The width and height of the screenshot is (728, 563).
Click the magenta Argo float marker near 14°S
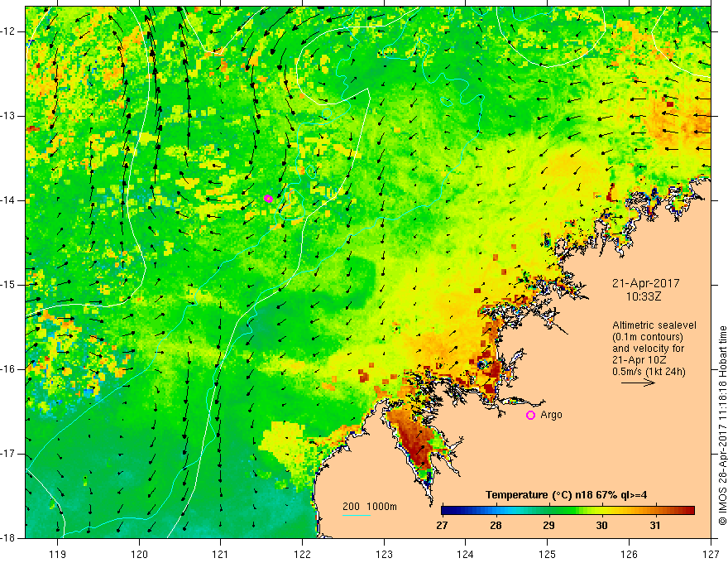pyautogui.click(x=268, y=199)
